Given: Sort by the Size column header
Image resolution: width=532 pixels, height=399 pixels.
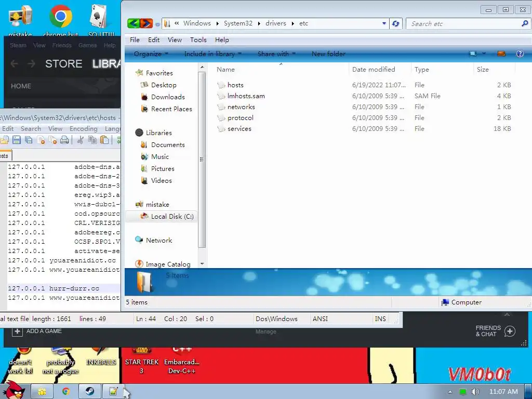Looking at the screenshot, I should [x=483, y=69].
